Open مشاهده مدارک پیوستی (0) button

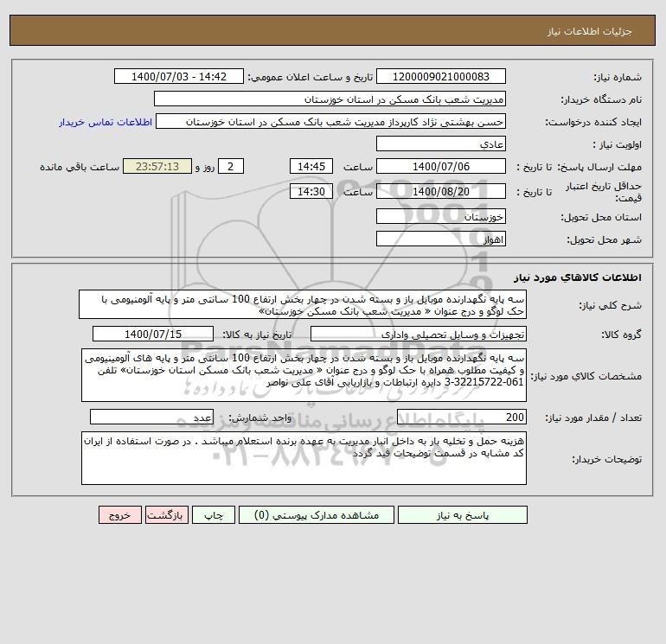click(317, 515)
